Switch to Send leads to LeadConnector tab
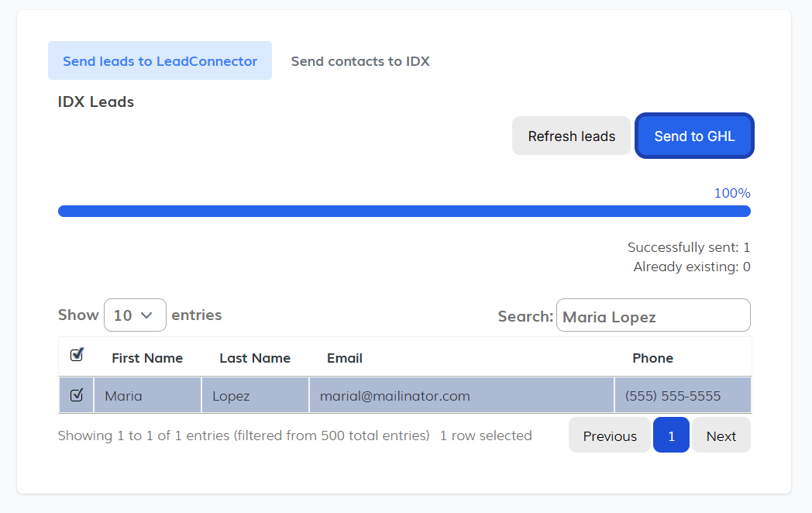This screenshot has height=513, width=812. point(160,61)
